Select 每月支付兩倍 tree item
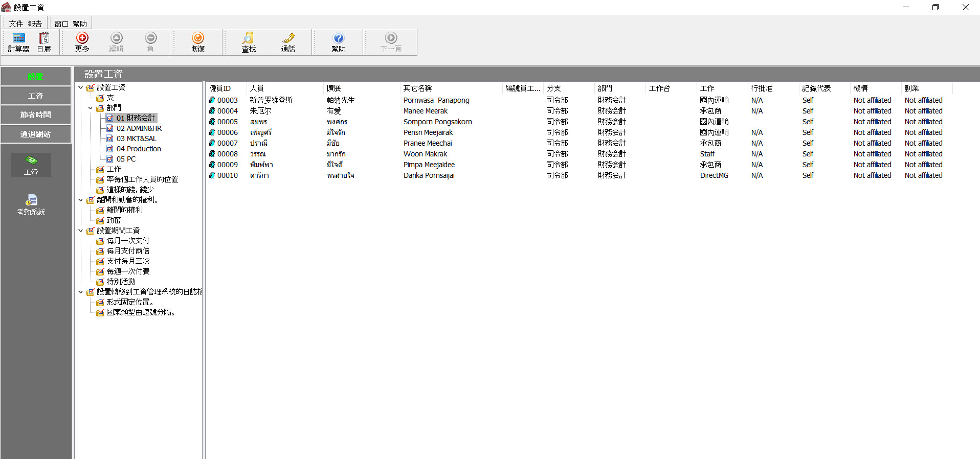The image size is (980, 459). (x=128, y=251)
